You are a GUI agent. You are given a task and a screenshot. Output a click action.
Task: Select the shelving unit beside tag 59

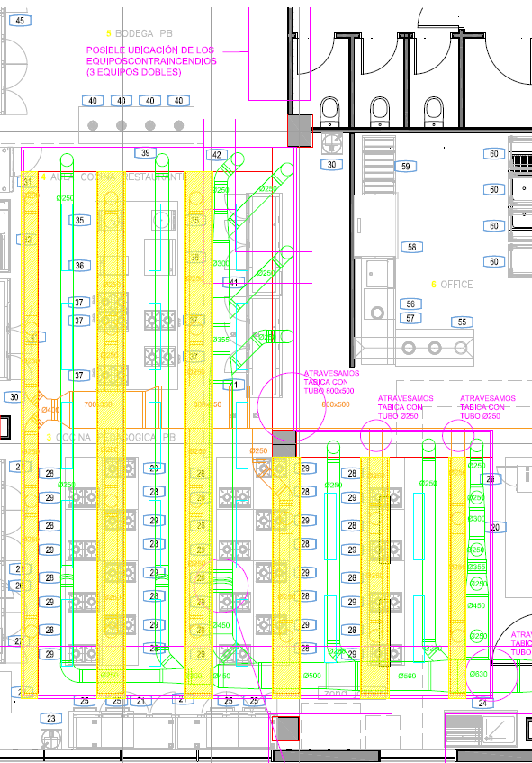point(379,166)
